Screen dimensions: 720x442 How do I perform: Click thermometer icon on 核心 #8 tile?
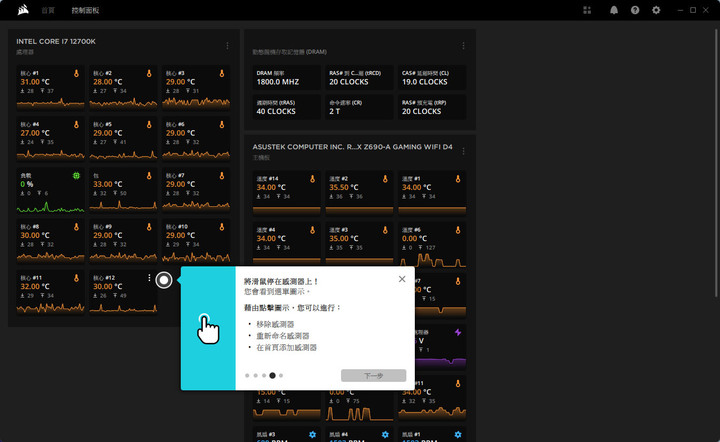[76, 227]
